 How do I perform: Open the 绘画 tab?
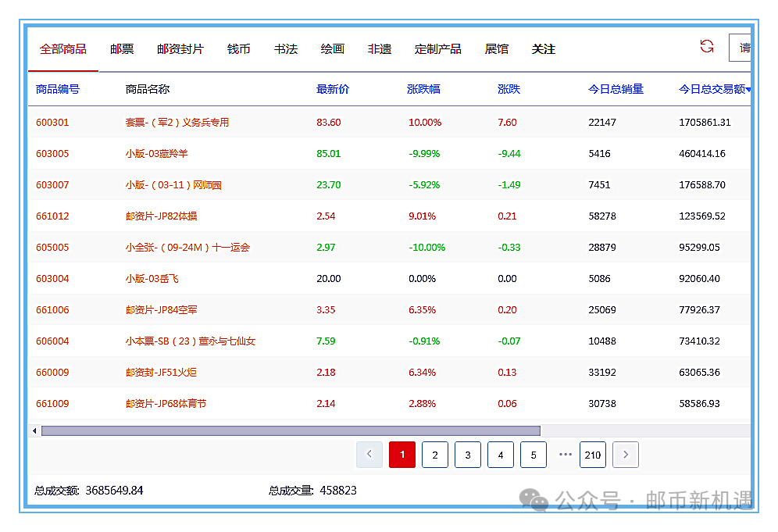tap(333, 49)
